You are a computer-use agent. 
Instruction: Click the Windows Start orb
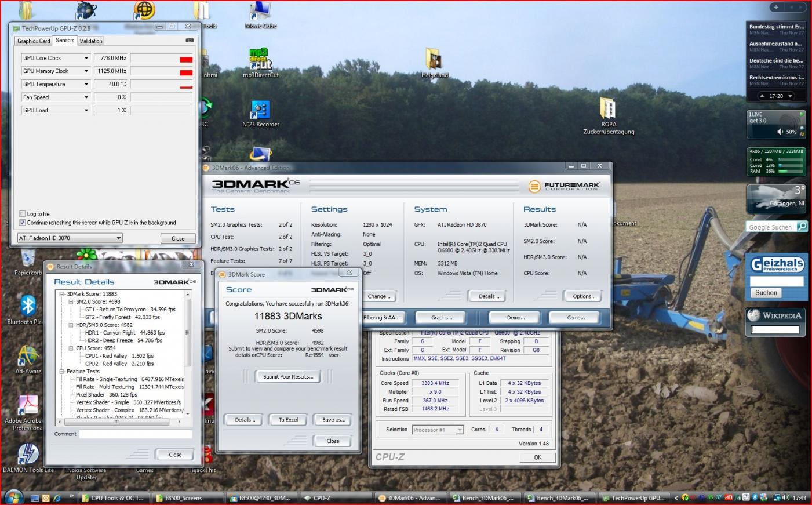point(13,497)
